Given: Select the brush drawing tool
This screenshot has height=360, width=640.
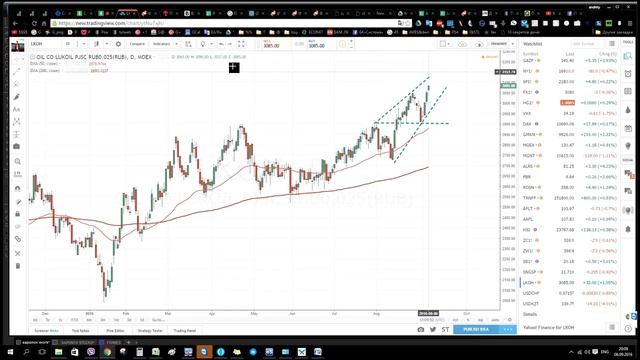Looking at the screenshot, I should point(17,97).
